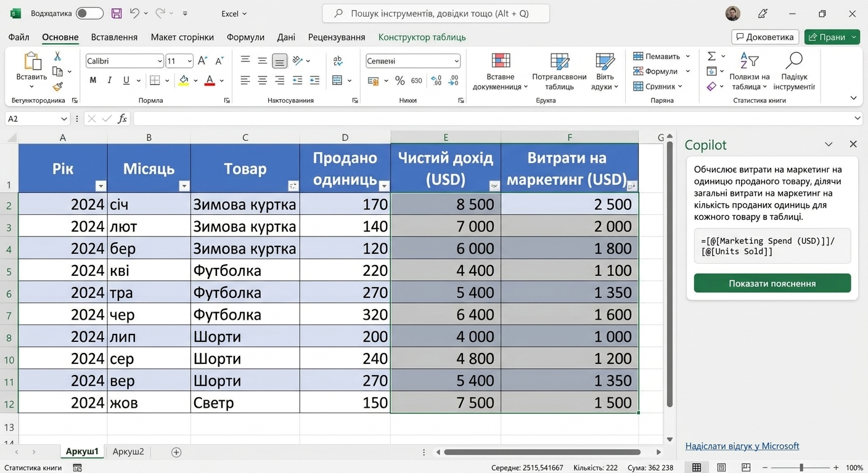The width and height of the screenshot is (868, 473).
Task: Expand the Name Box A2 dropdown
Action: click(64, 118)
